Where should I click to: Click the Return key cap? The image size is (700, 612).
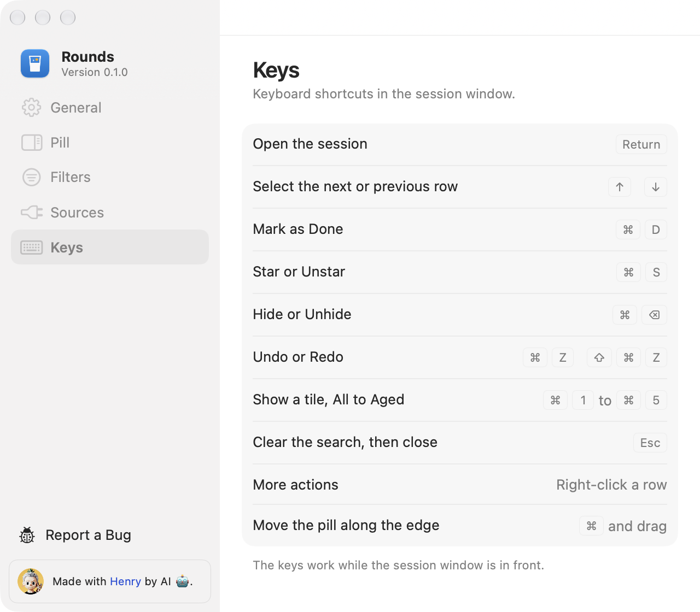point(641,144)
